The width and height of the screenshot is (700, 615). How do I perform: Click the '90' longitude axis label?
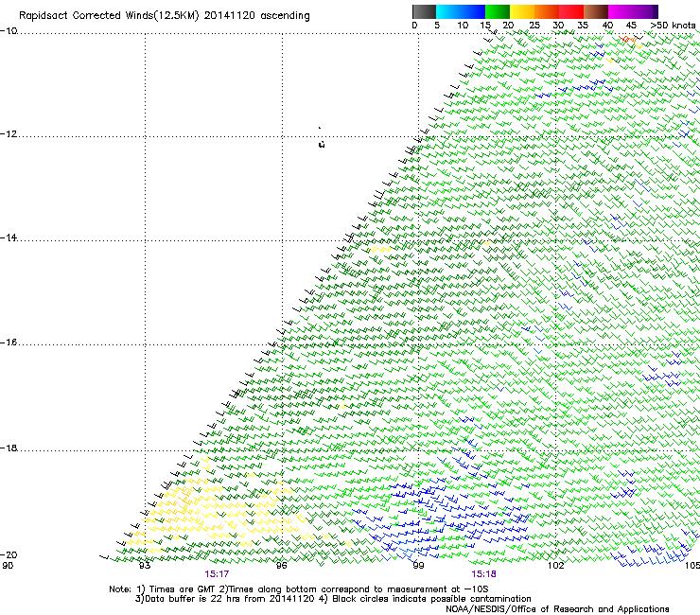point(8,566)
